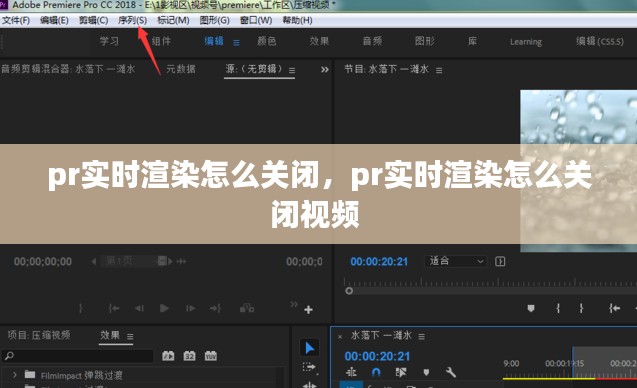The image size is (637, 388).
Task: Click the program monitor time ruler
Action: point(490,282)
